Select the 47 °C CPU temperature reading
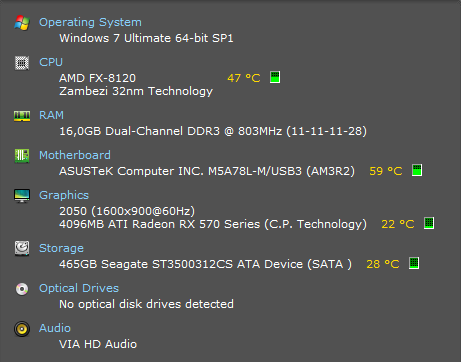The image size is (461, 362). pos(244,78)
